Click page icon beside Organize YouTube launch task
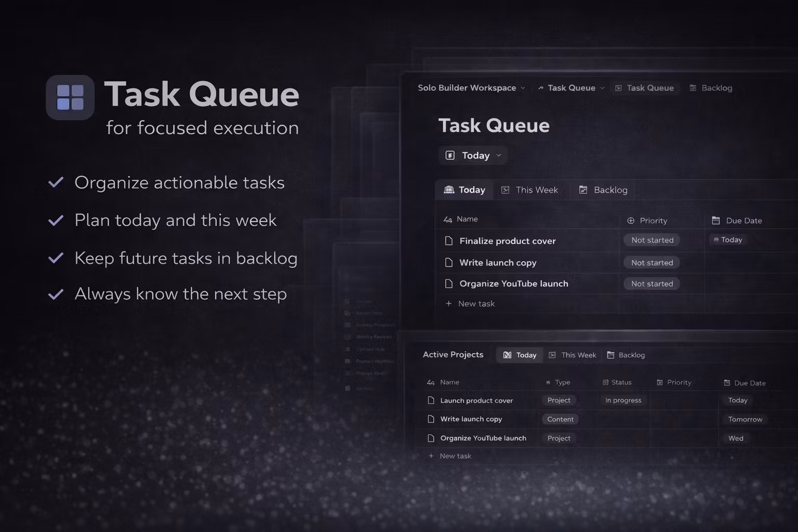This screenshot has width=798, height=532. [449, 284]
